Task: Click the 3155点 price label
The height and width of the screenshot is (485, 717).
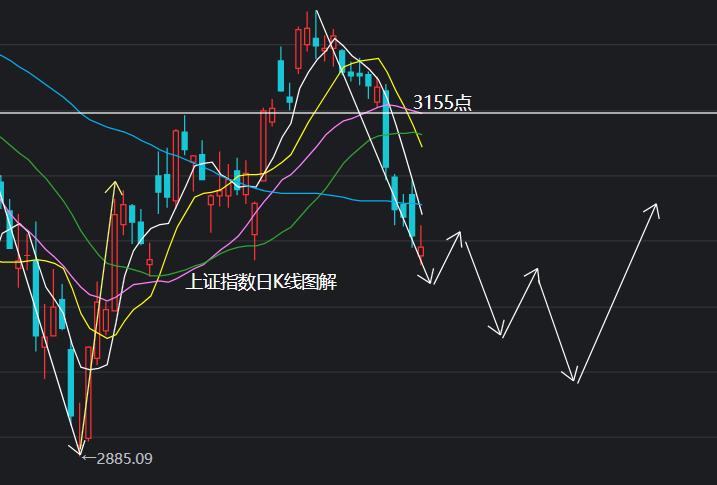Action: click(x=442, y=102)
